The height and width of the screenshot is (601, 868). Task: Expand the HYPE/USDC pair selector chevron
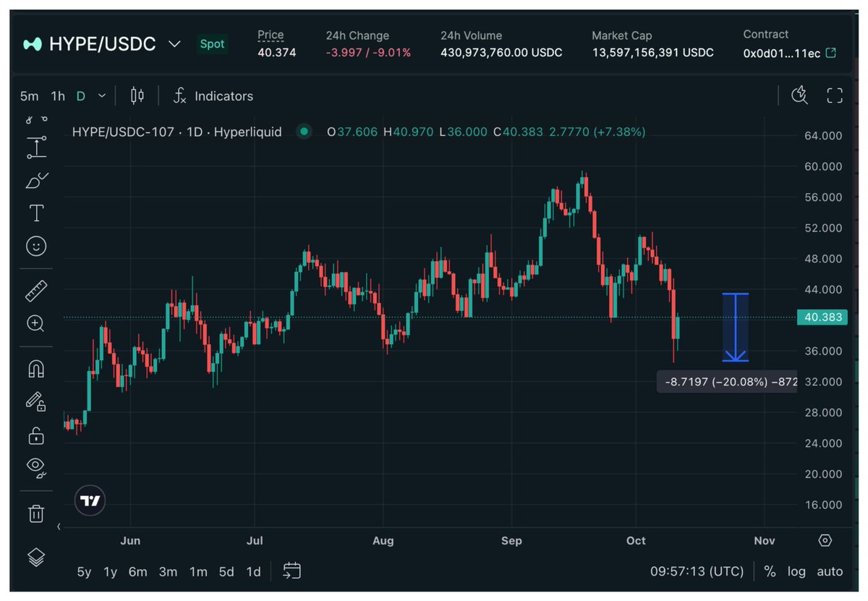[x=174, y=44]
